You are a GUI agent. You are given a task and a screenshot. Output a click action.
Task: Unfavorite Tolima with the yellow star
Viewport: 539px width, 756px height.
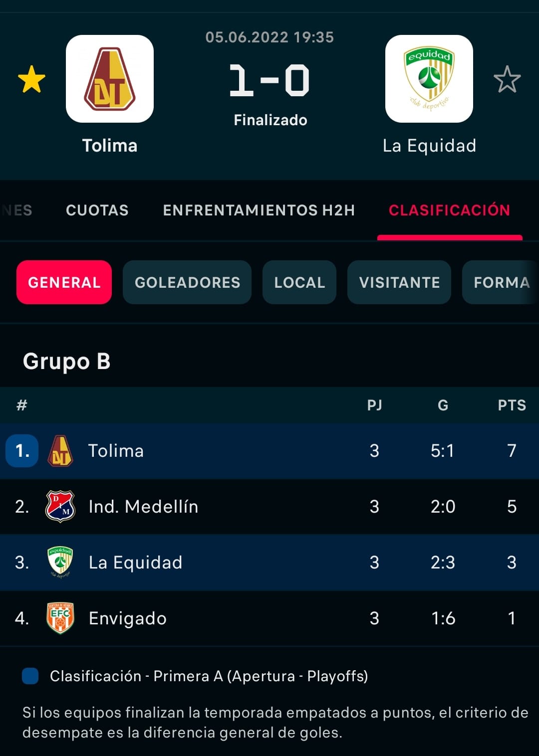point(31,79)
